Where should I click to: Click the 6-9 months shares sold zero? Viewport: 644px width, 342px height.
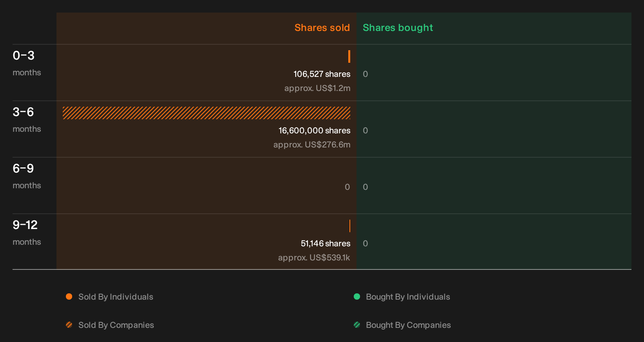[x=347, y=187]
